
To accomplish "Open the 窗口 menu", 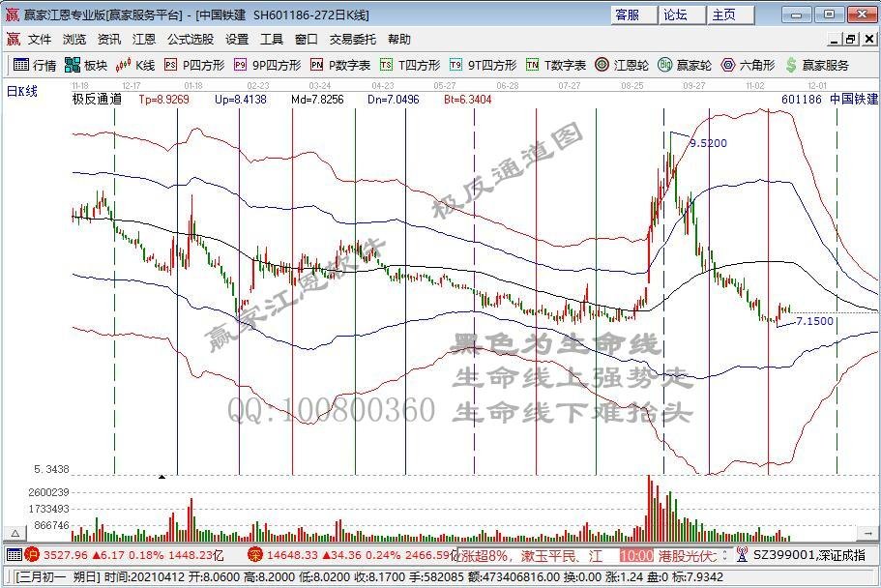I will pos(307,40).
